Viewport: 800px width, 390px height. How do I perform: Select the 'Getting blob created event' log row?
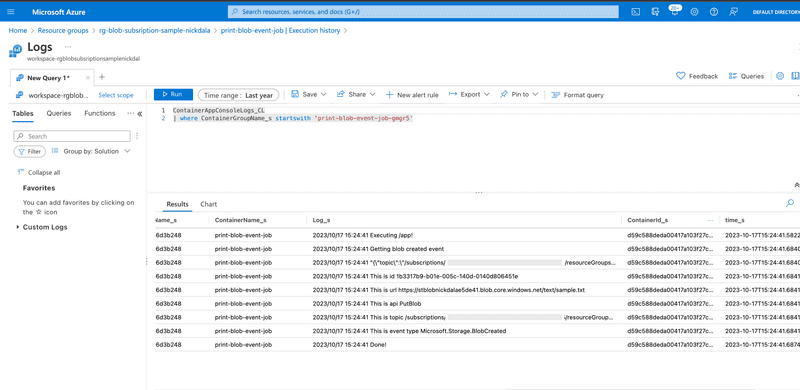pyautogui.click(x=477, y=249)
